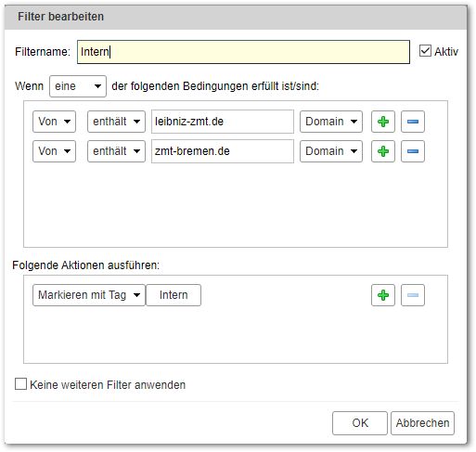
Task: Remove the zmt-bremen.de condition row
Action: click(x=413, y=151)
